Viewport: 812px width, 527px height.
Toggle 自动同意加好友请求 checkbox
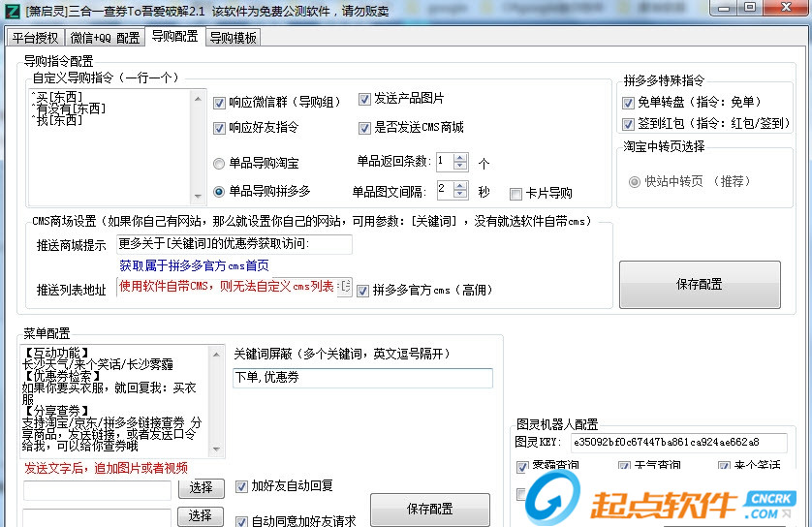[x=241, y=521]
